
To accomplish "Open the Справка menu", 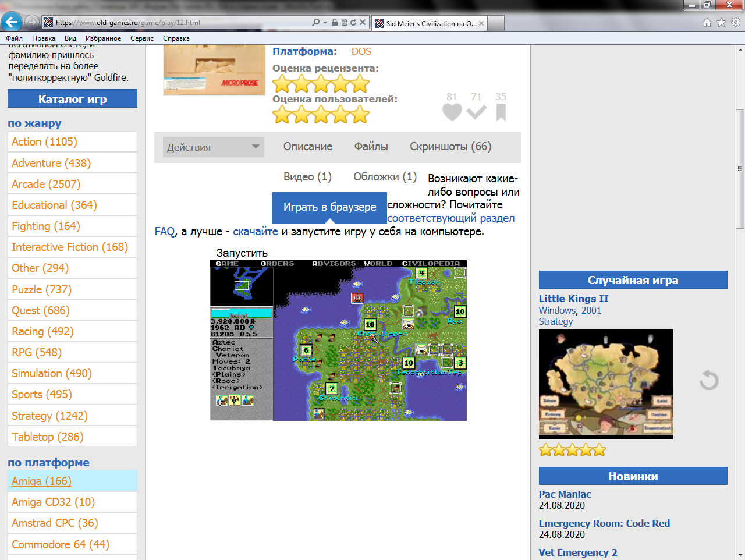I will (x=176, y=38).
